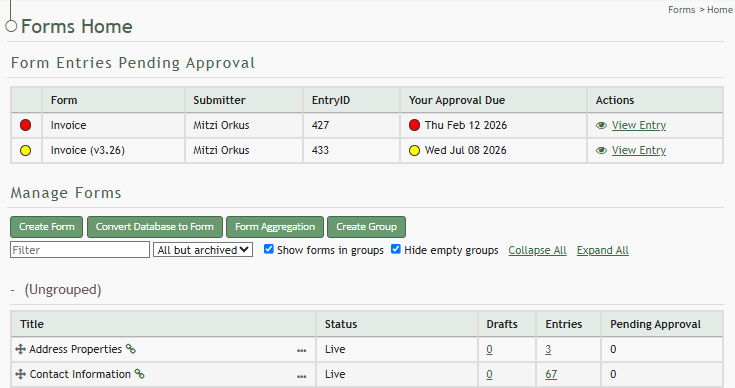The height and width of the screenshot is (388, 735).
Task: Toggle Show forms in groups checkbox
Action: click(269, 249)
